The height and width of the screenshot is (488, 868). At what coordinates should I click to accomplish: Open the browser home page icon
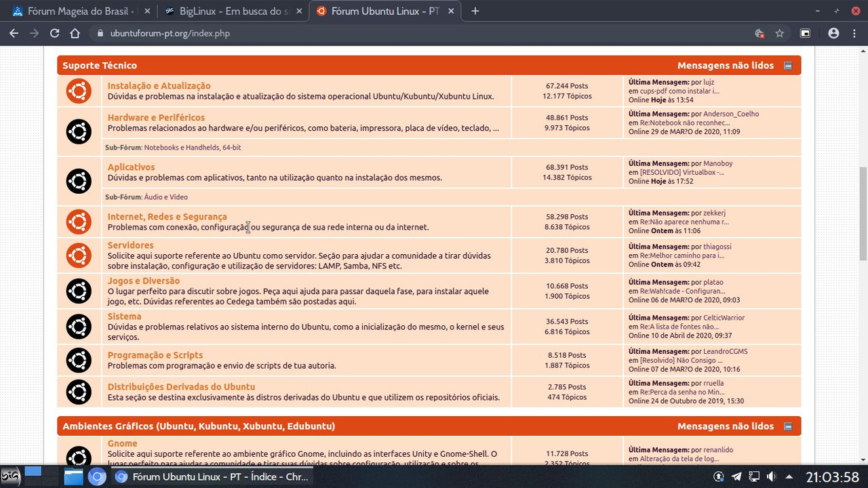coord(75,33)
